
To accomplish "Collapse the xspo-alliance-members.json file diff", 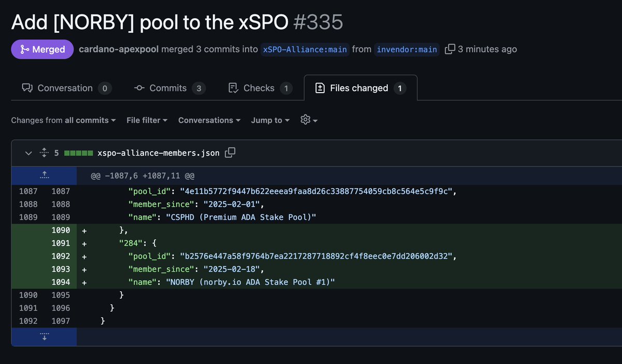I will (x=28, y=153).
